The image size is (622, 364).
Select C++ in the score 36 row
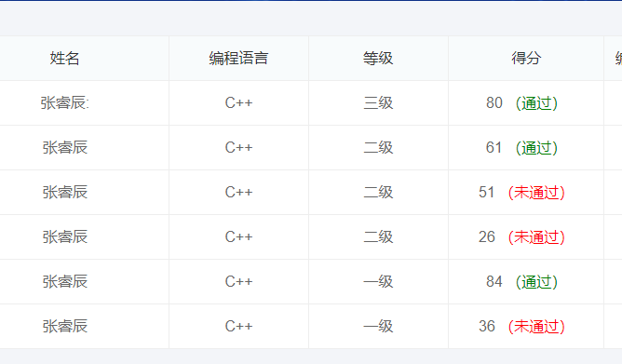tap(238, 327)
